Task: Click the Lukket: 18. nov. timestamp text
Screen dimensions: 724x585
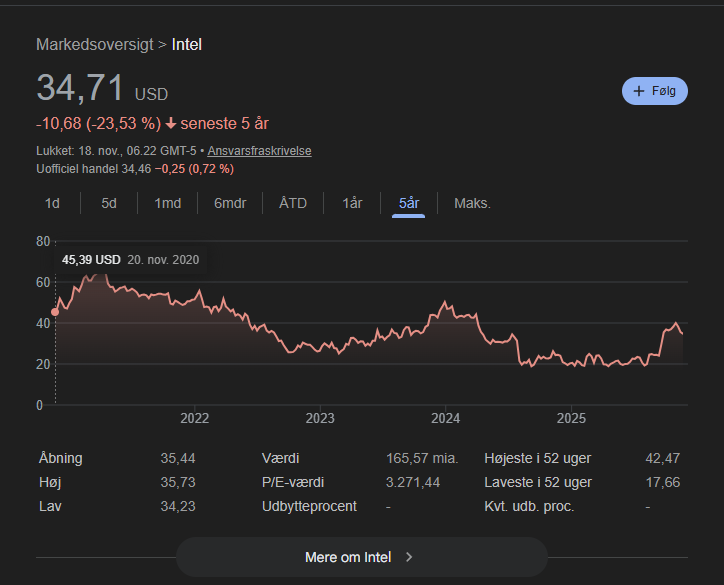Action: point(116,151)
